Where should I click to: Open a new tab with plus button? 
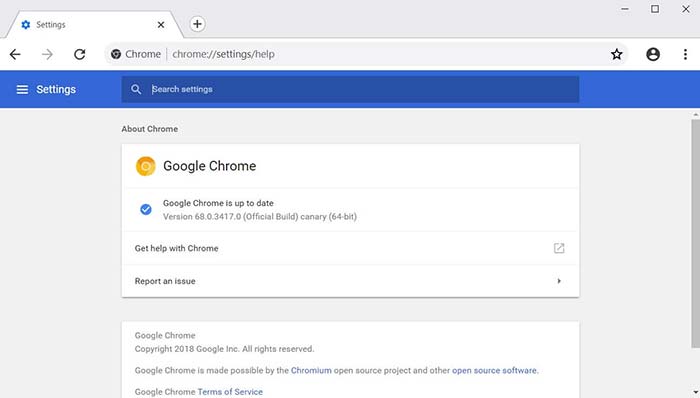197,24
